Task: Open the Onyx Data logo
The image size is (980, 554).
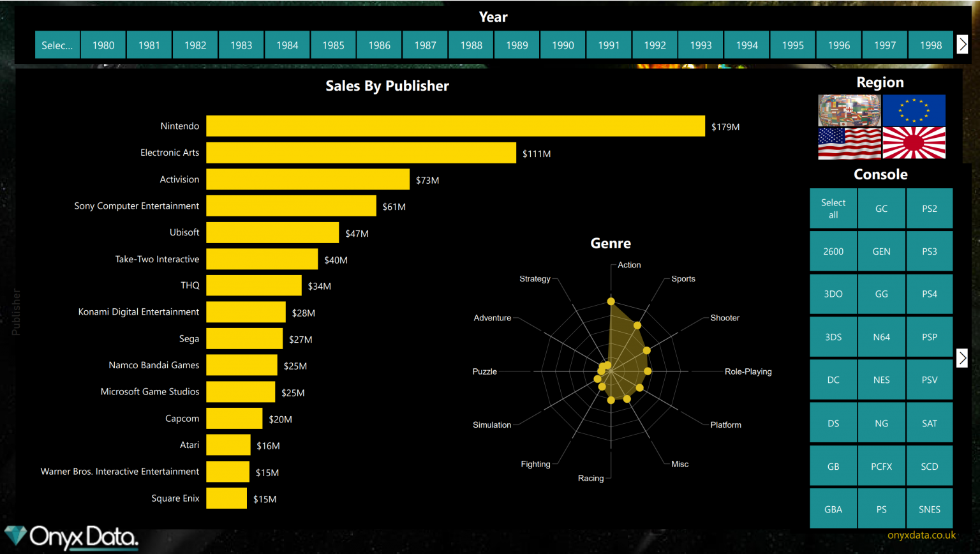Action: tap(71, 538)
